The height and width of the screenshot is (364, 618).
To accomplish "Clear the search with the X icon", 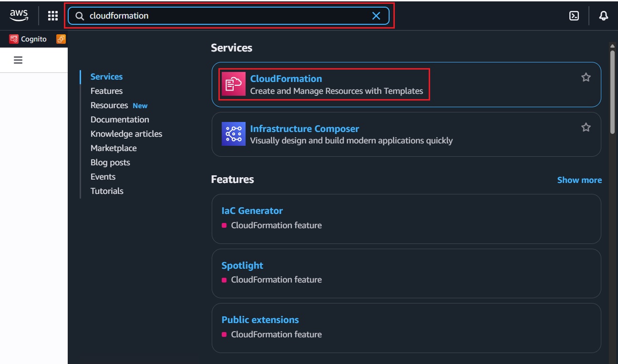I will click(376, 16).
